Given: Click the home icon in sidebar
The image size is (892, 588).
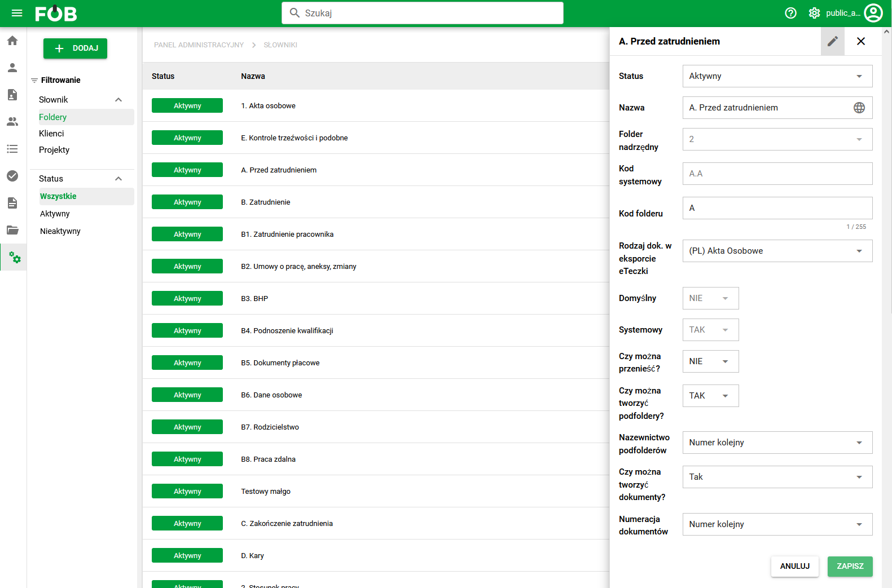Looking at the screenshot, I should 12,41.
